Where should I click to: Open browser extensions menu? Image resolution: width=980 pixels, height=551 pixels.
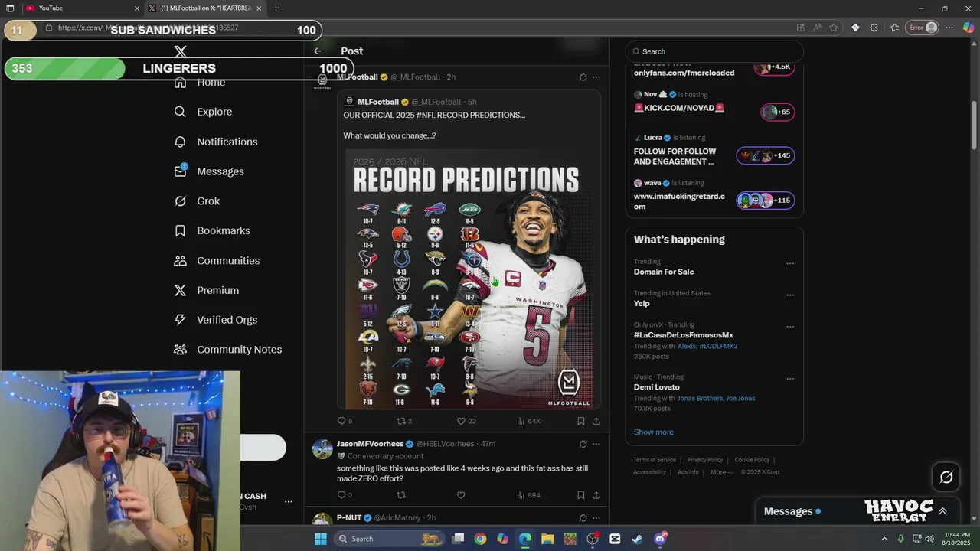point(874,28)
